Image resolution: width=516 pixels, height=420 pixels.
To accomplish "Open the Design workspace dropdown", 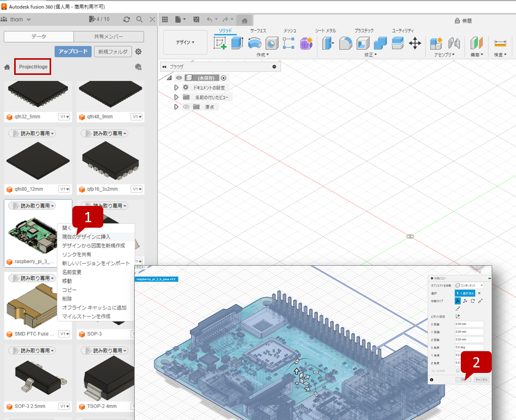I will pos(185,43).
